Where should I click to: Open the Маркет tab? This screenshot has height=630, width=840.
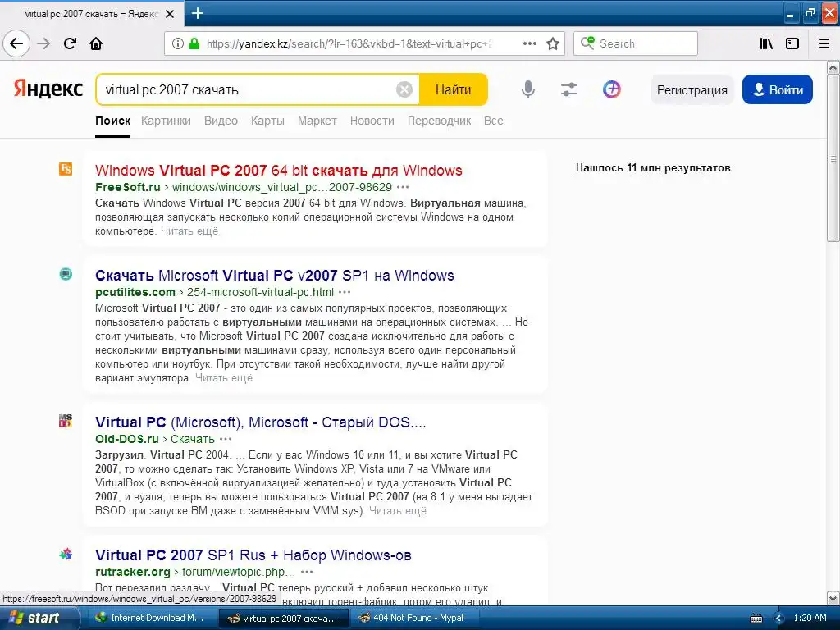pos(317,121)
